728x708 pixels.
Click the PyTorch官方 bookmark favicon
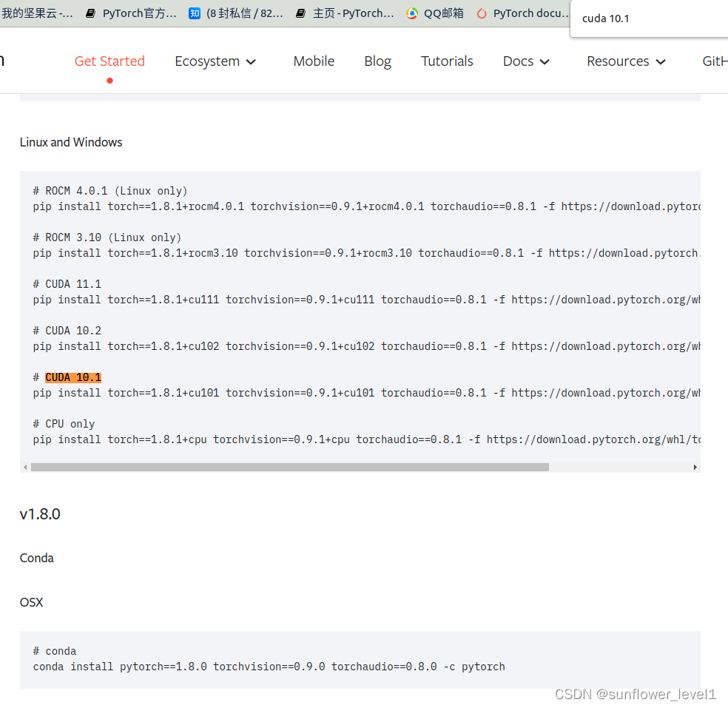coord(90,13)
